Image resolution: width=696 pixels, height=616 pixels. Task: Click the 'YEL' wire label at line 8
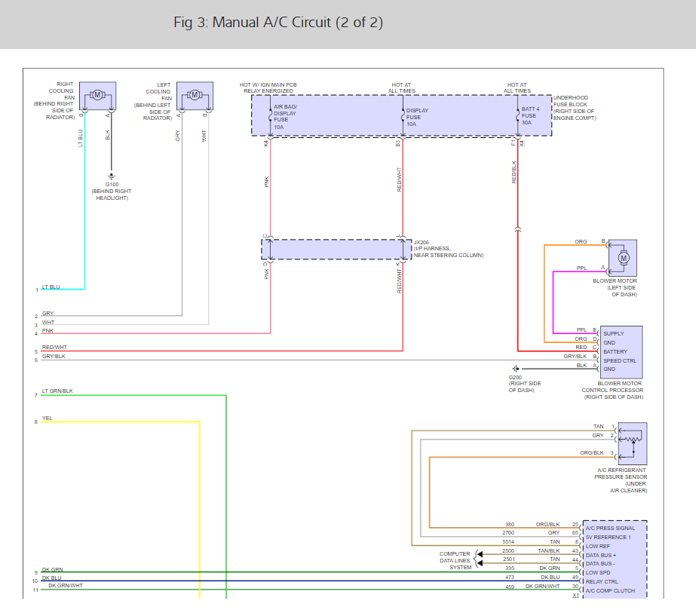point(47,418)
